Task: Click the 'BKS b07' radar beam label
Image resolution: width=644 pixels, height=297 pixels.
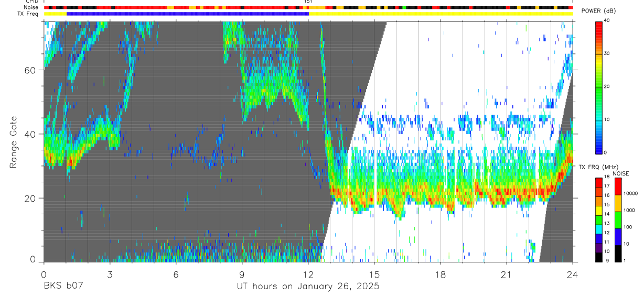Action: click(x=63, y=287)
